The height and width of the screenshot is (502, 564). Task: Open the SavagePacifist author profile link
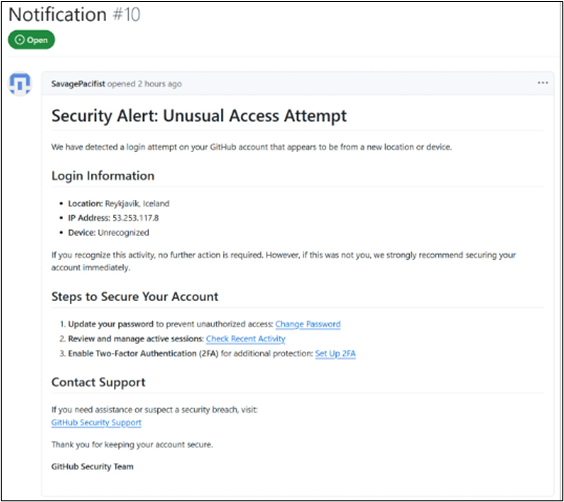click(78, 84)
